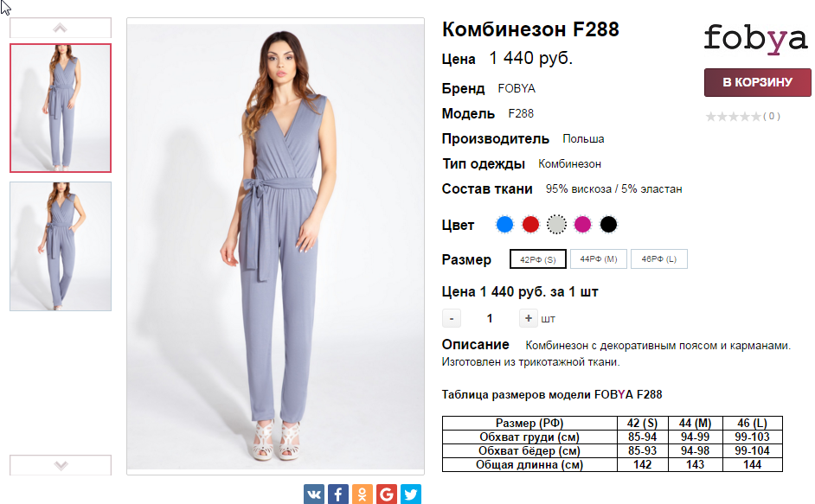Decrease quantity with minus button

click(x=451, y=318)
